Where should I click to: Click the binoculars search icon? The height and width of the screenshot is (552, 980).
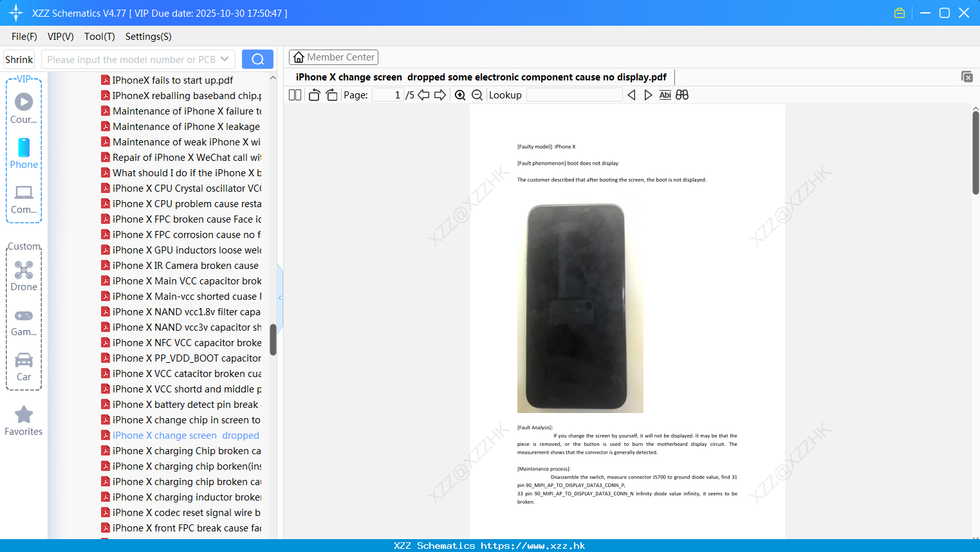tap(682, 95)
